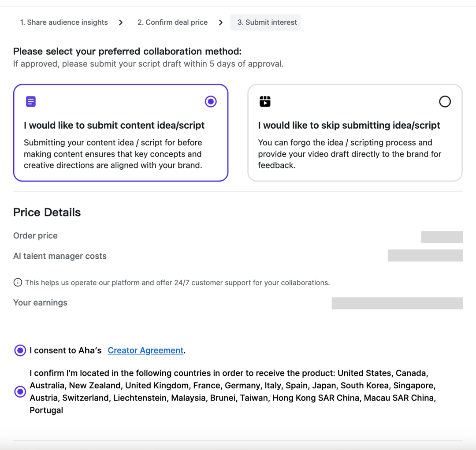The height and width of the screenshot is (450, 476).
Task: Select the submit content idea/script radio button
Action: click(211, 102)
